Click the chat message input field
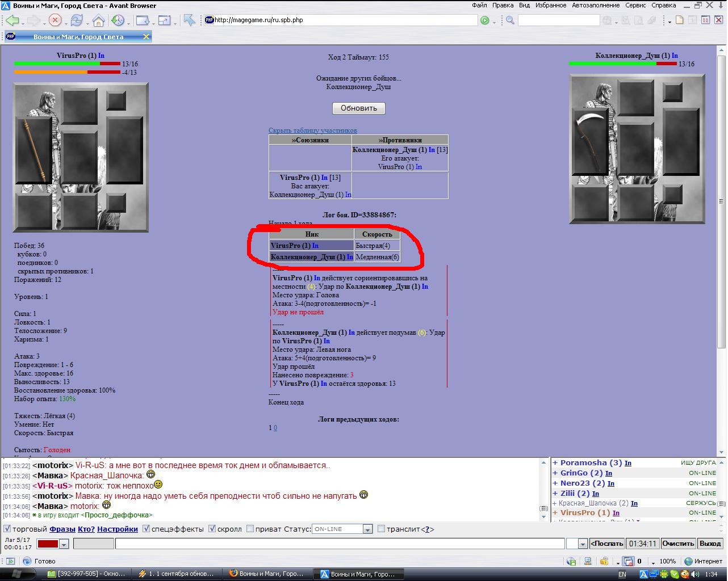The width and height of the screenshot is (728, 581). click(x=340, y=544)
